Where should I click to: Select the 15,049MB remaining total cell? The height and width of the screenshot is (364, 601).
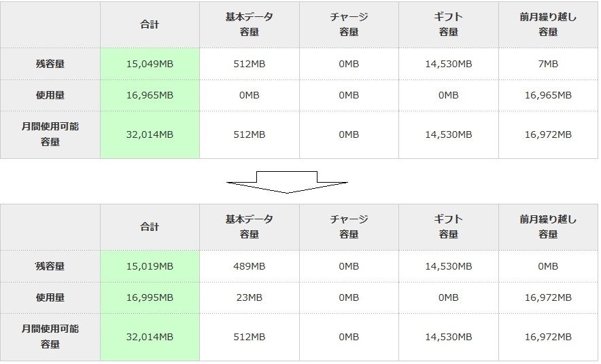150,64
